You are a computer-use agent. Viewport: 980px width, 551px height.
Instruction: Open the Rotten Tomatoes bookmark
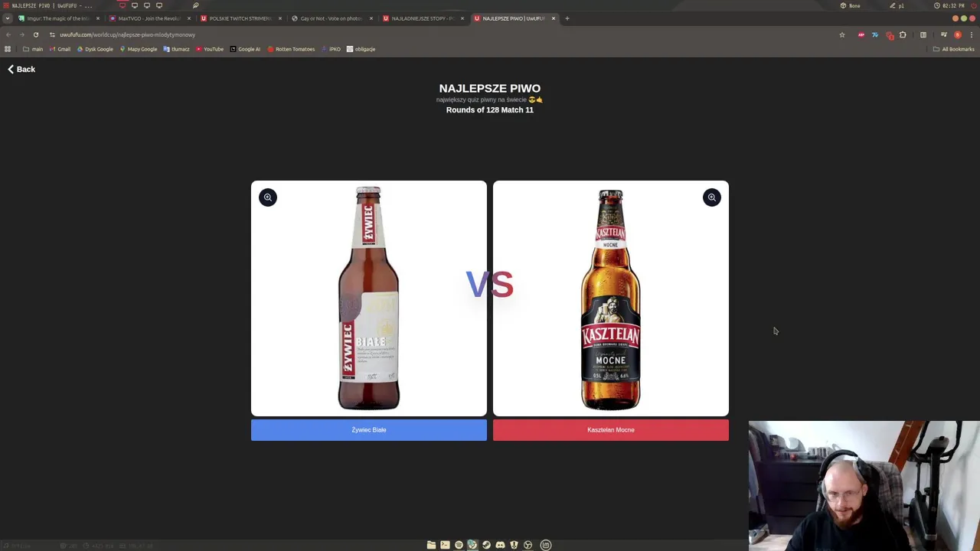coord(291,49)
